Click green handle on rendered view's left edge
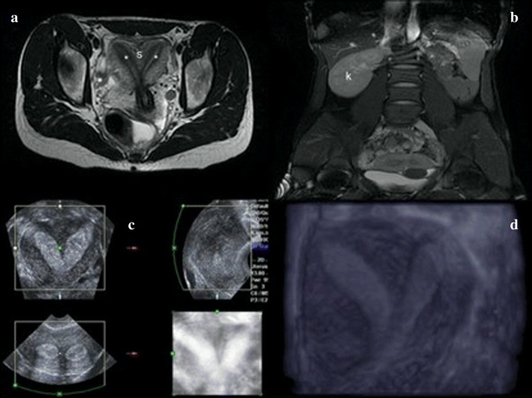532x398 pixels. click(x=173, y=354)
